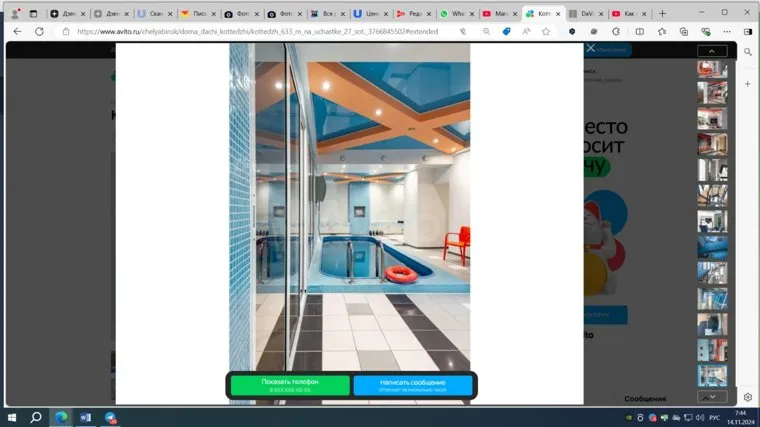Image resolution: width=760 pixels, height=427 pixels.
Task: Click the blue 'Написать сообщение' button
Action: pyautogui.click(x=398, y=385)
